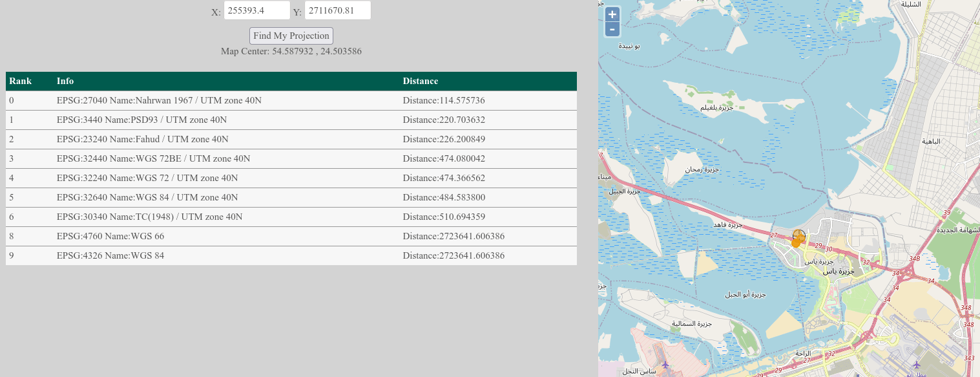Select the EPSG:23240 Fahud row
980x377 pixels.
(x=291, y=140)
